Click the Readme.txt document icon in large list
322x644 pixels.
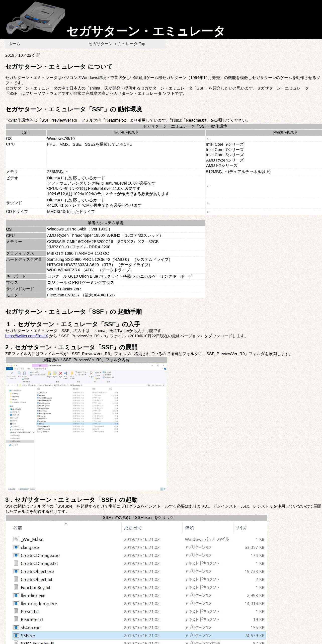[16, 619]
